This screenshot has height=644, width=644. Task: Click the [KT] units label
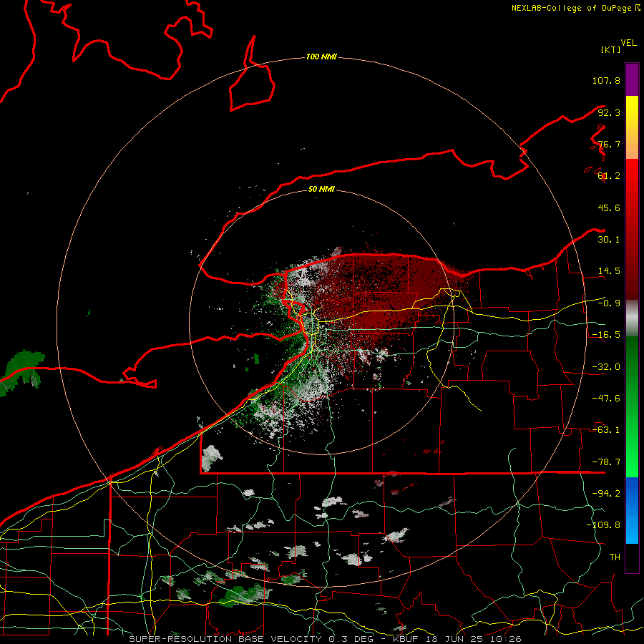point(610,49)
